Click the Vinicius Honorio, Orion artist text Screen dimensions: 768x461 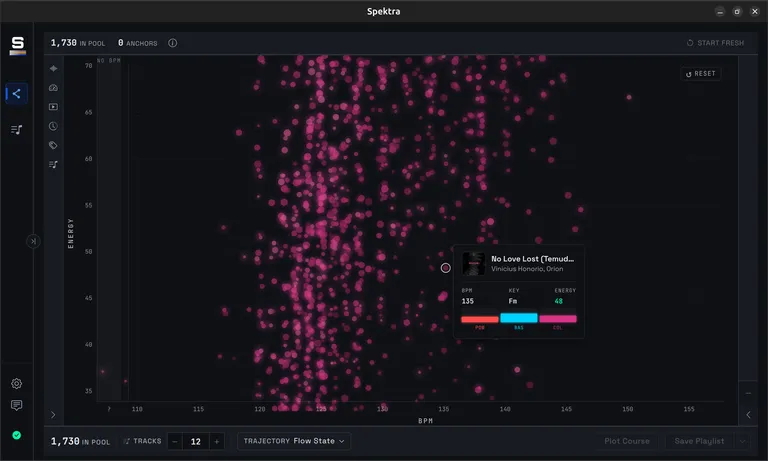click(527, 269)
